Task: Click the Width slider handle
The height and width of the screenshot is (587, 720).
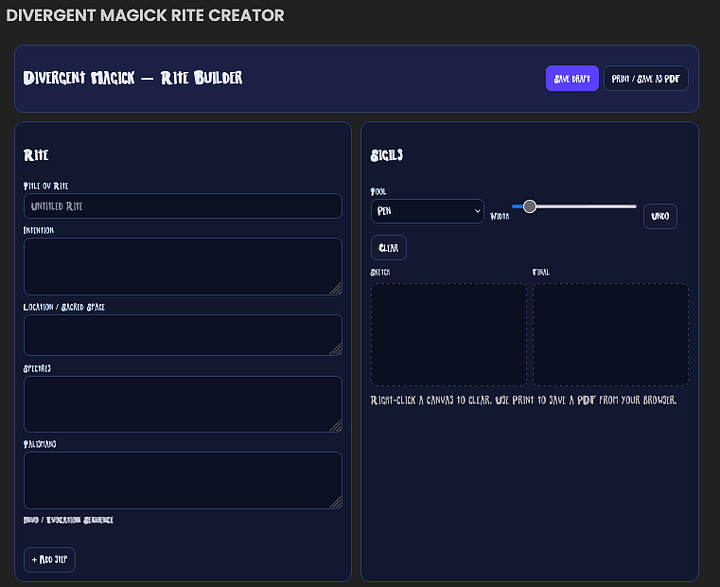Action: [x=529, y=206]
